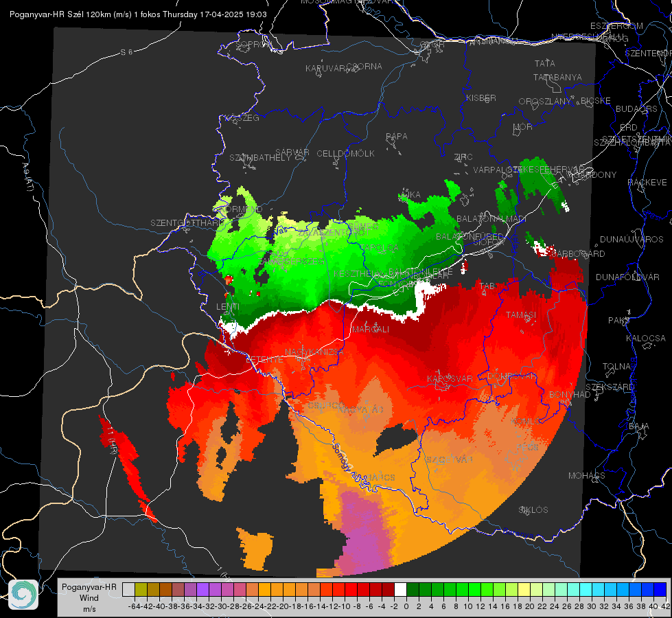This screenshot has height=618, width=672.
Task: Pick the dark green swatch right of 0
Action: (413, 589)
